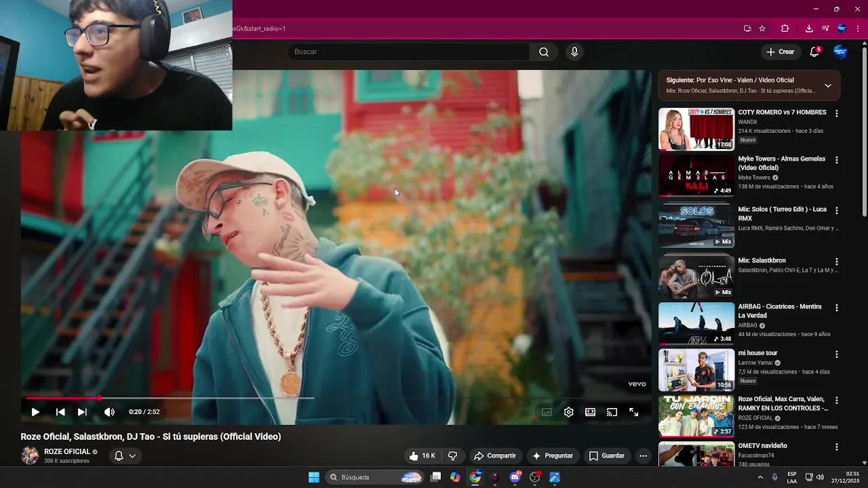Open ROZE OFICIAL channel name link
This screenshot has width=868, height=488.
[67, 451]
